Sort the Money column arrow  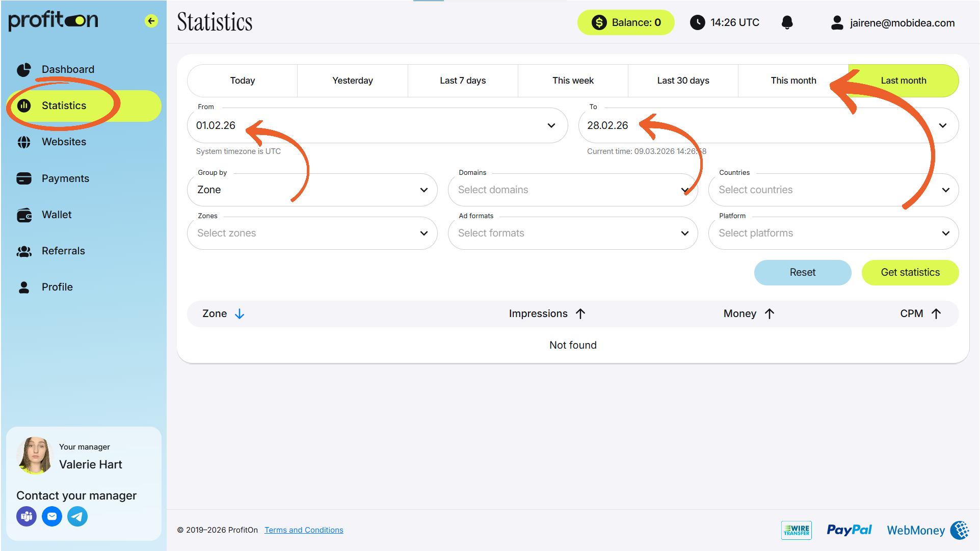770,314
